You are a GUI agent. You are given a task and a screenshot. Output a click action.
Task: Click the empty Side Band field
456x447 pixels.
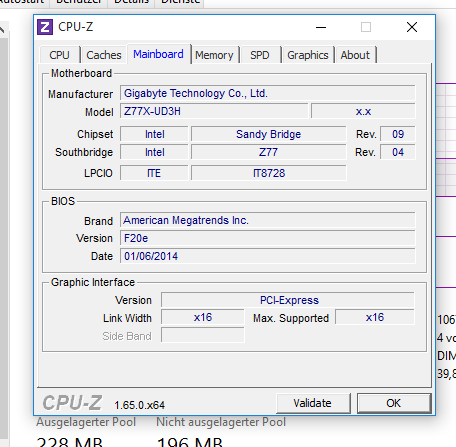203,335
